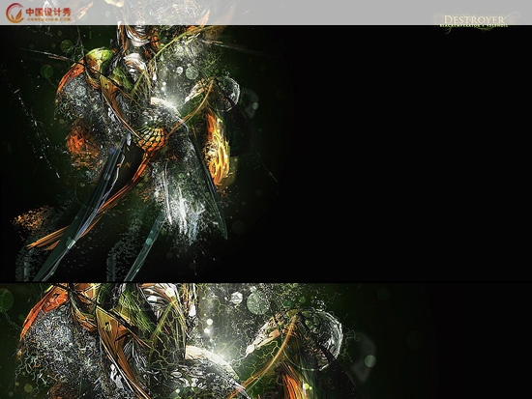
Task: Click the small URL under the logo
Action: [48, 19]
